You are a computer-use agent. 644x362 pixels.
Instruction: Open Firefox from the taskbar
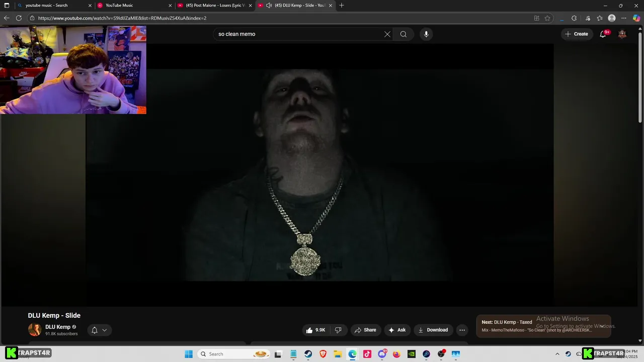point(396,354)
